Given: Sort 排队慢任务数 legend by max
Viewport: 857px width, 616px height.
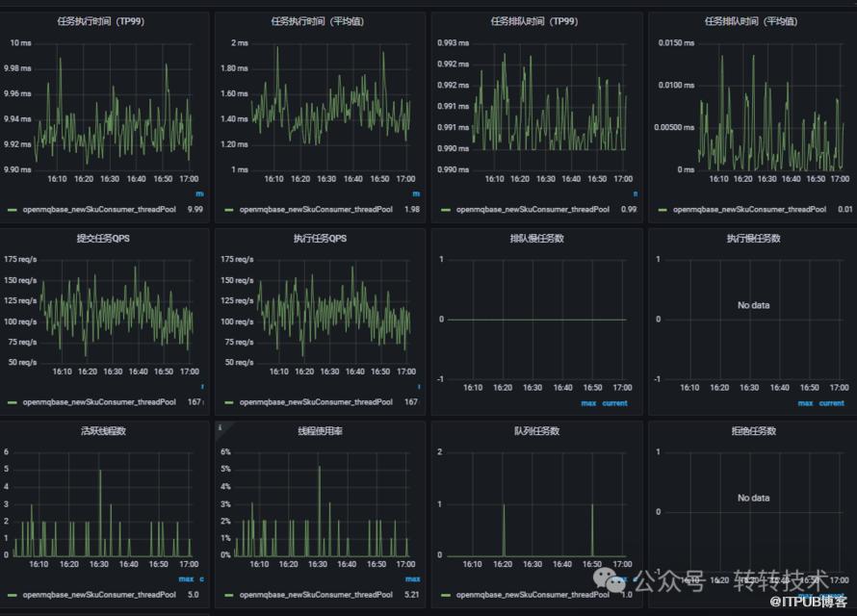Looking at the screenshot, I should coord(588,403).
